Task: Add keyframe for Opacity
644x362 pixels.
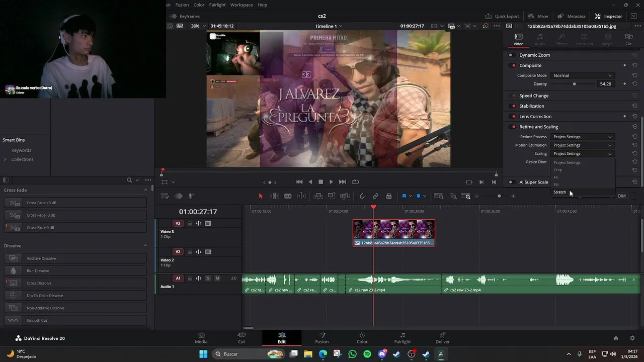Action: [x=624, y=84]
